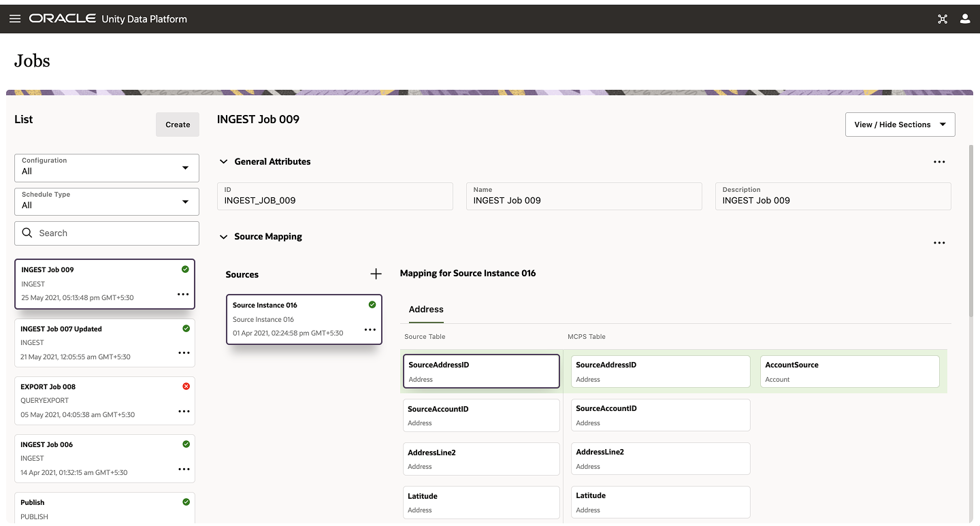The width and height of the screenshot is (980, 526).
Task: Open actions menu for EXPORT Job 008
Action: click(x=182, y=411)
